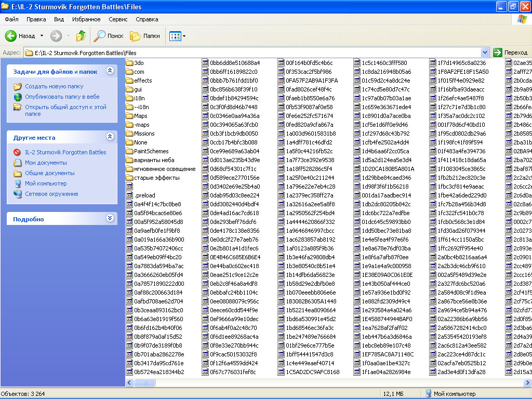Select the i18n folder icon
Screen dimensions: 532x399
[129, 98]
